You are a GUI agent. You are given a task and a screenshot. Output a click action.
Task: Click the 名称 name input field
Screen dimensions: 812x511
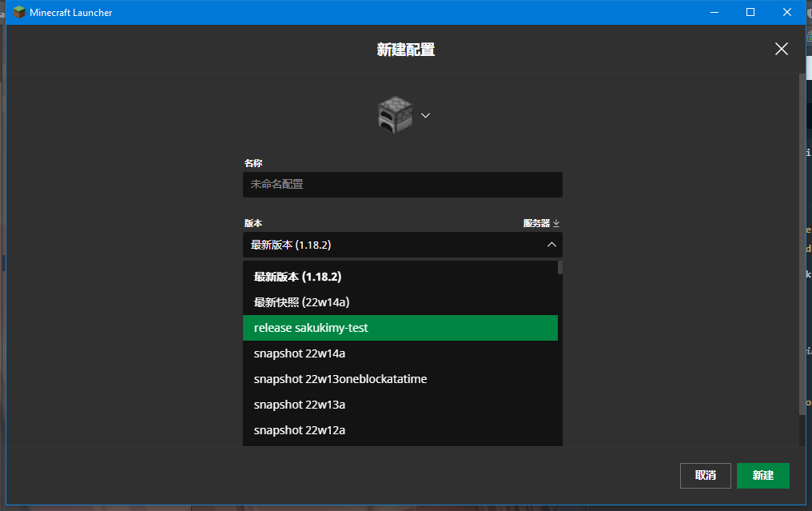coord(402,185)
